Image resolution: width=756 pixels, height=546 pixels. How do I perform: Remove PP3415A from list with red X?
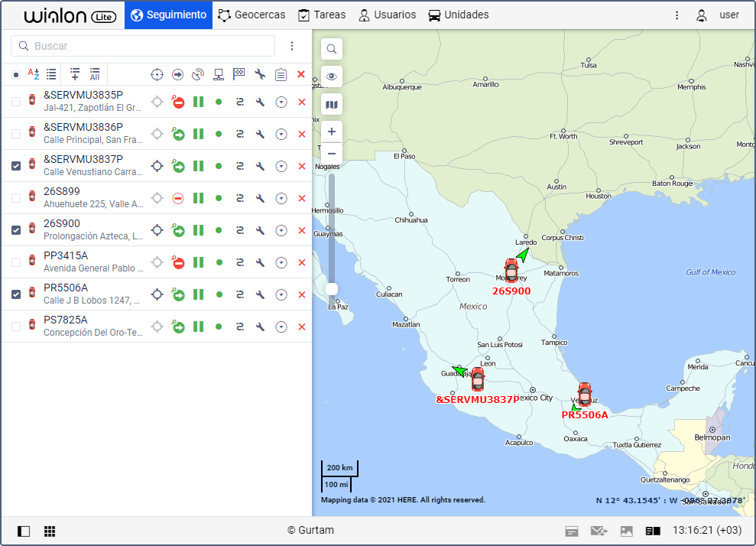click(x=301, y=262)
